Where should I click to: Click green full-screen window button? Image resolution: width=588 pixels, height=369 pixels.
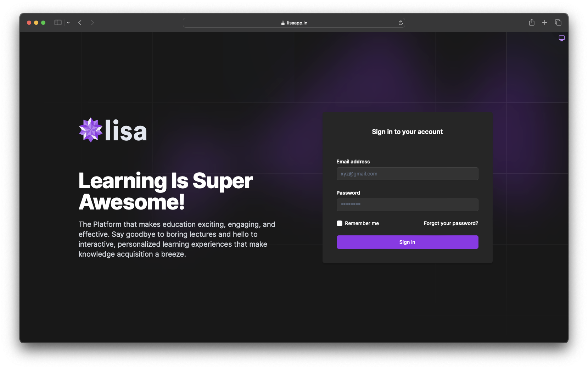point(43,23)
